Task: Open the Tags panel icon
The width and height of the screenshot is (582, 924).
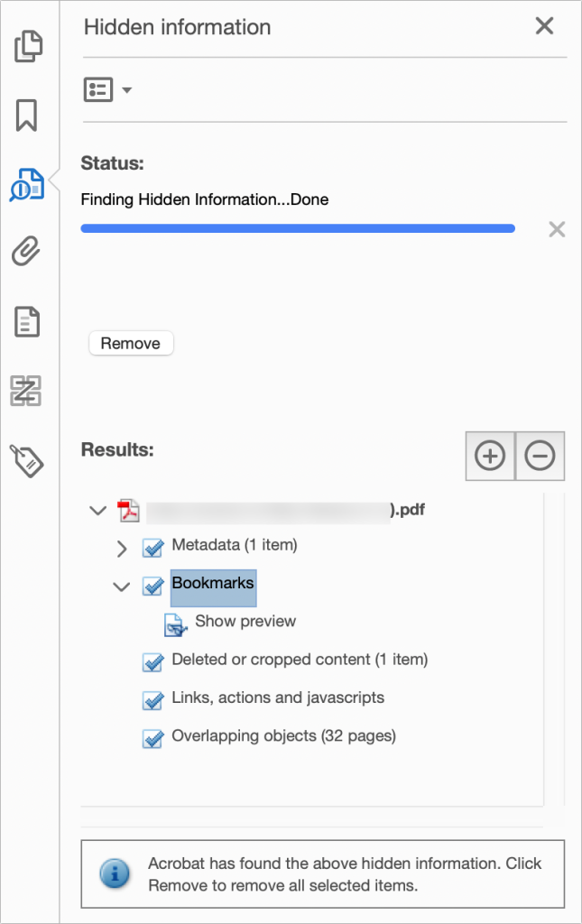Action: (27, 460)
